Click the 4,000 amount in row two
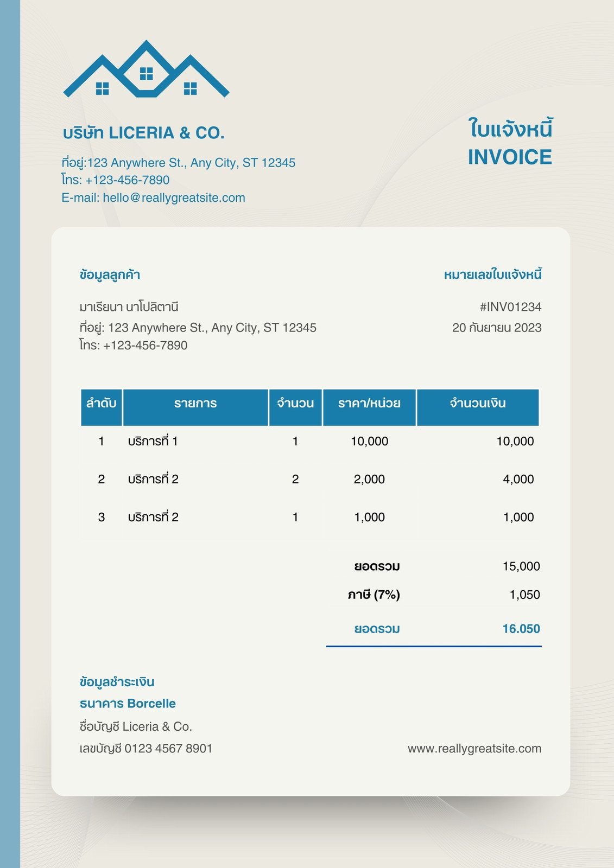The width and height of the screenshot is (614, 868). [x=518, y=479]
